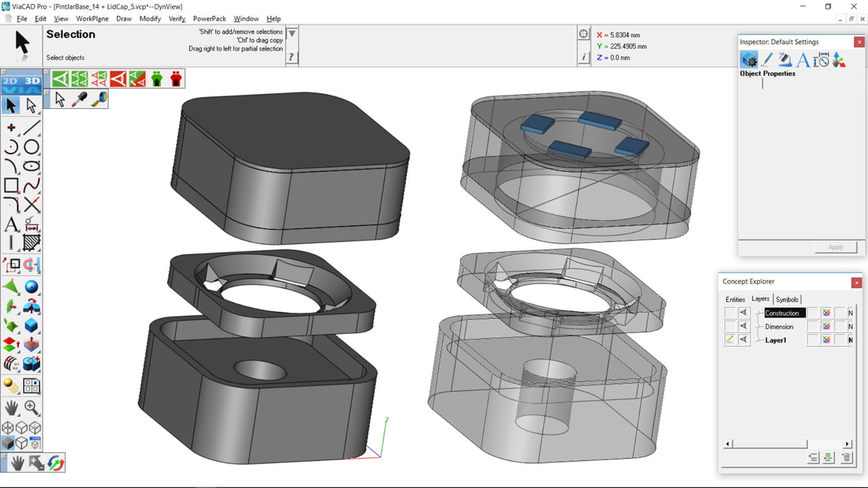
Task: Toggle visibility of the Dimension layer
Action: [743, 326]
